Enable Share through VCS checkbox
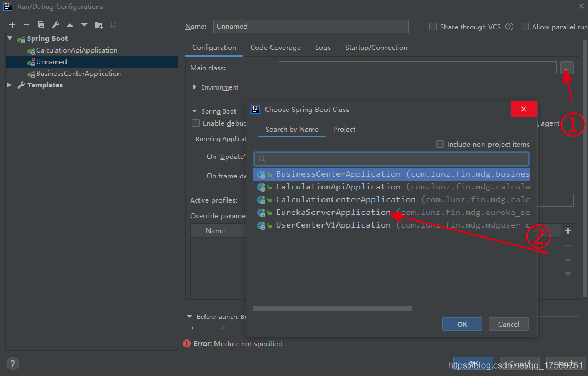Viewport: 588px width, 376px height. [432, 27]
